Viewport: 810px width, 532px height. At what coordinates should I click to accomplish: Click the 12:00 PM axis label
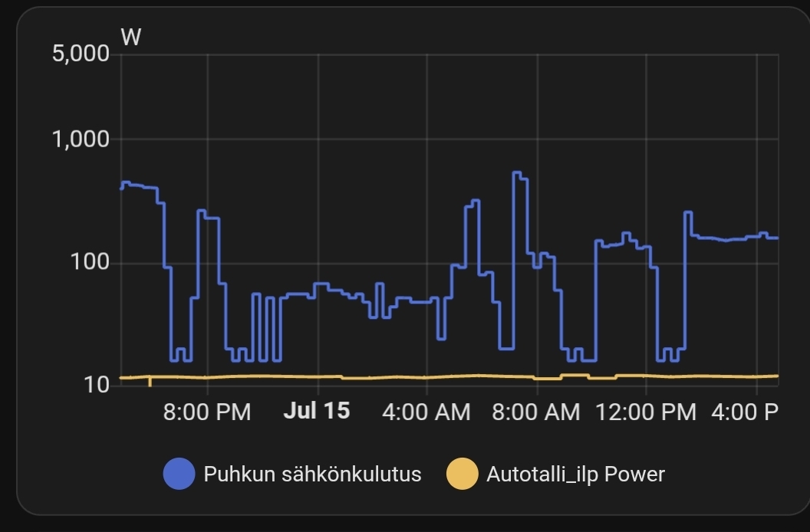646,412
